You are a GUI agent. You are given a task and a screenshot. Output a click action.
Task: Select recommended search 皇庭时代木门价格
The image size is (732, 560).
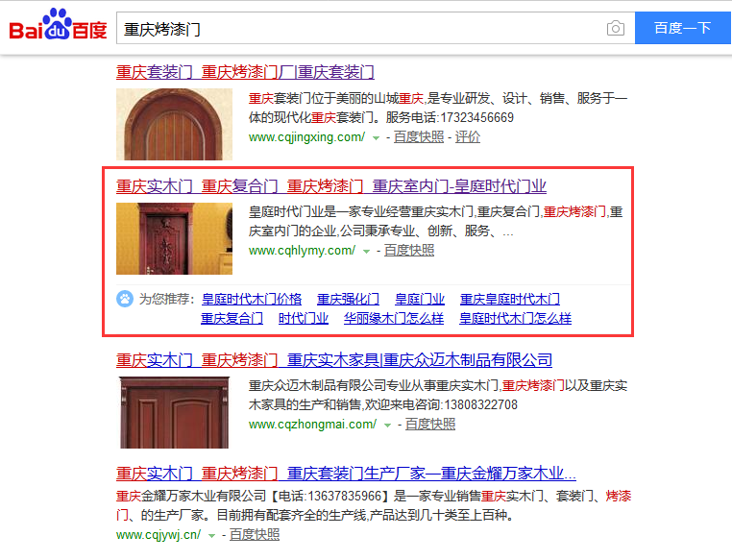point(252,299)
